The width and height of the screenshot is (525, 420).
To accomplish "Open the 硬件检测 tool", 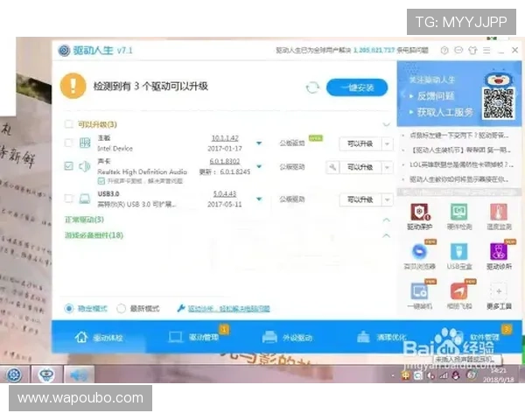I will [x=459, y=212].
